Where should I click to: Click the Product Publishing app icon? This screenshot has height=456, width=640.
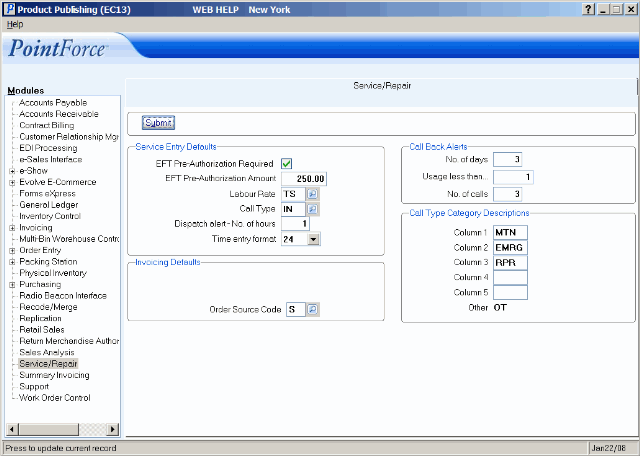(9, 9)
